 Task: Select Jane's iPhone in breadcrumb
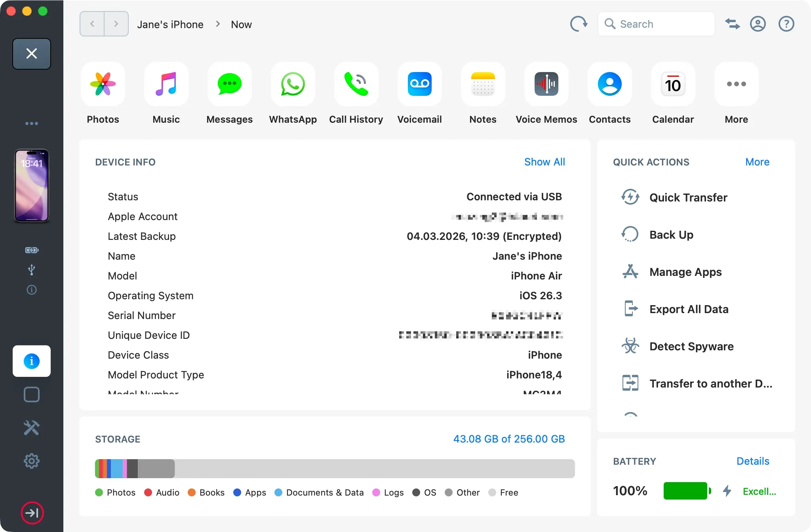(170, 24)
